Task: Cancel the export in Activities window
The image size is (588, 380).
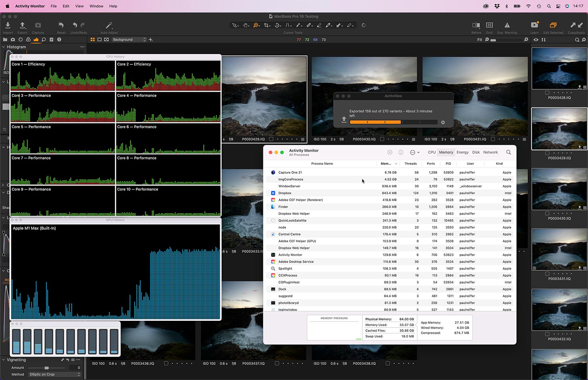Action: coord(443,122)
